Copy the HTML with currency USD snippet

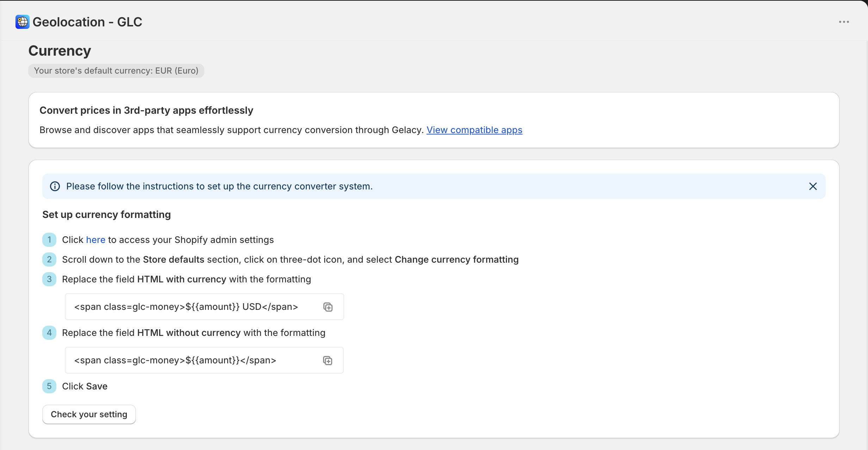pos(328,307)
